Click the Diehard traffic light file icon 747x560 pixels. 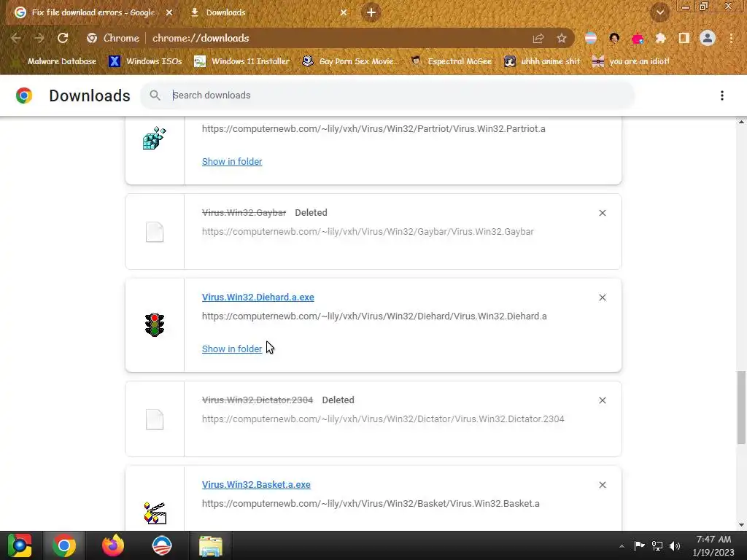click(x=155, y=325)
